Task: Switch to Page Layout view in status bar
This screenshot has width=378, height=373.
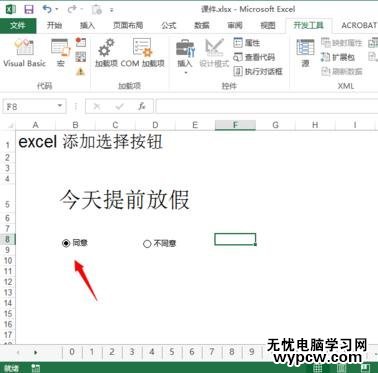Action: [x=341, y=368]
